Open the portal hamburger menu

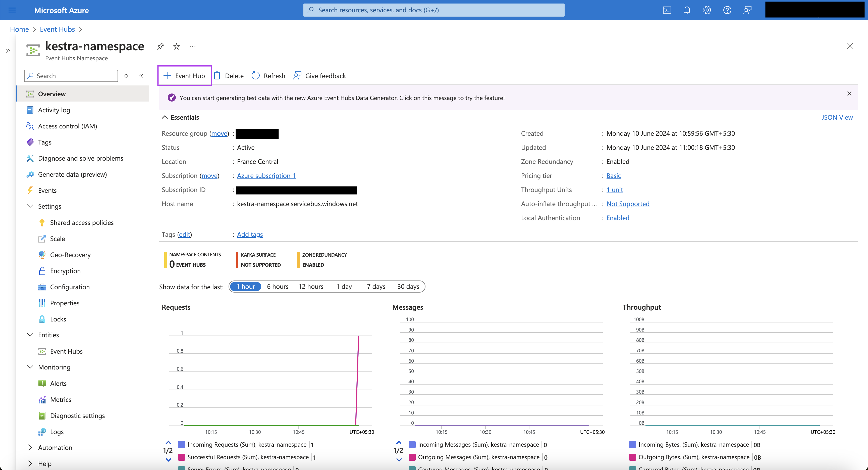click(12, 10)
